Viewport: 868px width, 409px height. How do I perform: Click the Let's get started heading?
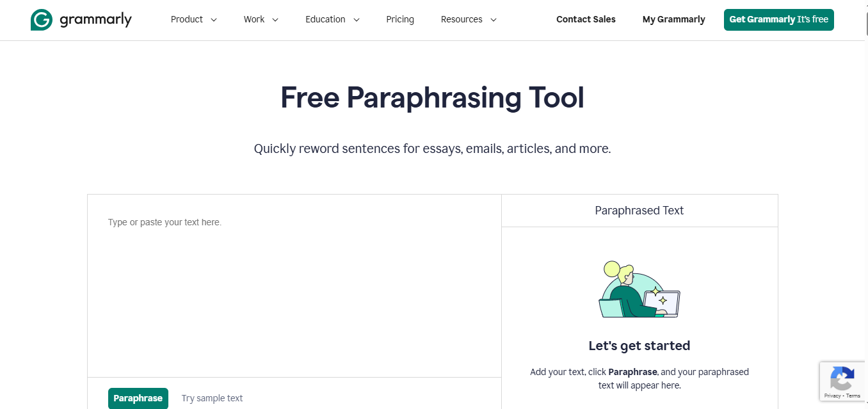[x=639, y=346]
